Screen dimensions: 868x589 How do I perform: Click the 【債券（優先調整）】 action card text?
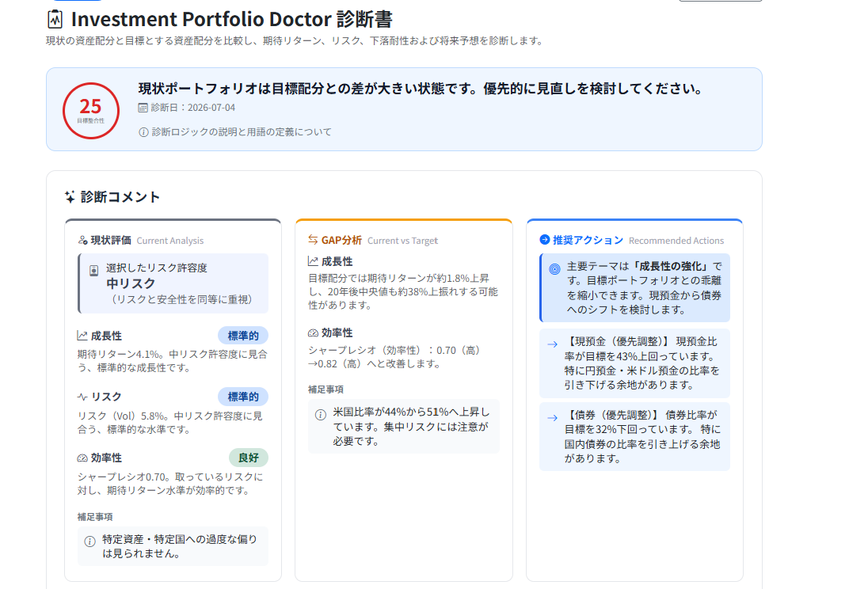click(x=642, y=436)
